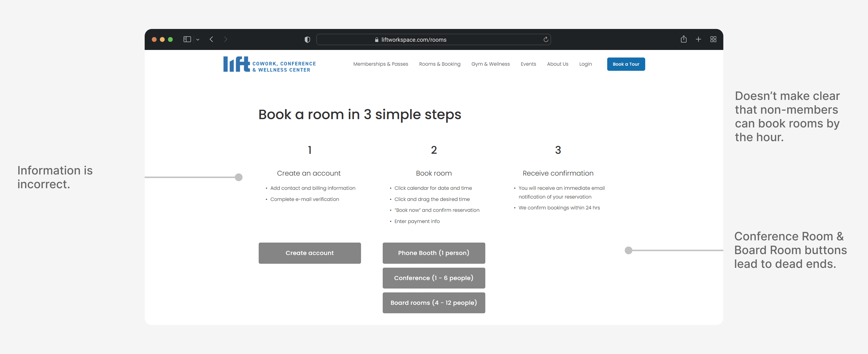Open the privacy shield icon

307,40
